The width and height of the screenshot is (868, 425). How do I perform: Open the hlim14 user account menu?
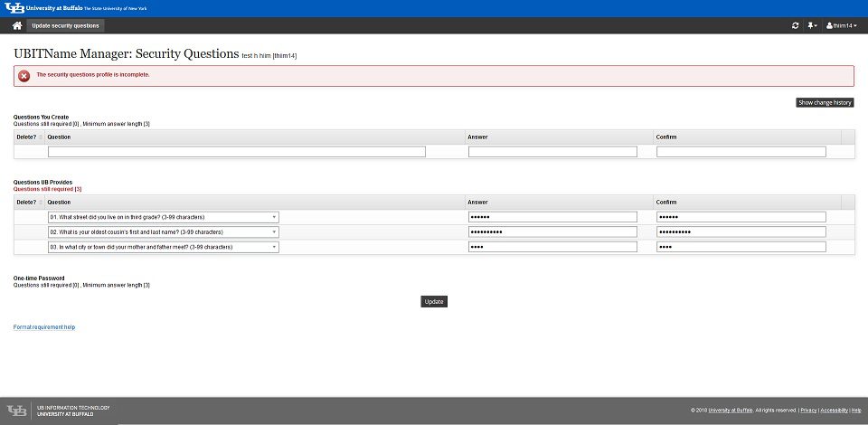842,25
